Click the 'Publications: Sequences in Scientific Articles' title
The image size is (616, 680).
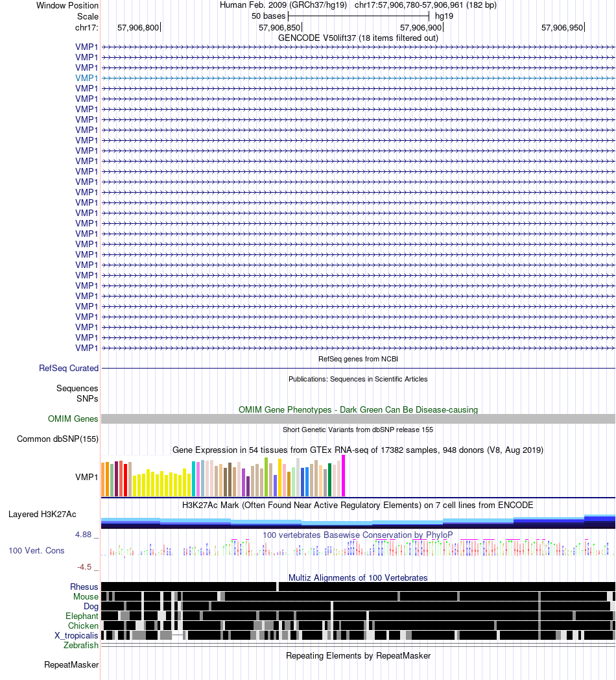[x=358, y=379]
